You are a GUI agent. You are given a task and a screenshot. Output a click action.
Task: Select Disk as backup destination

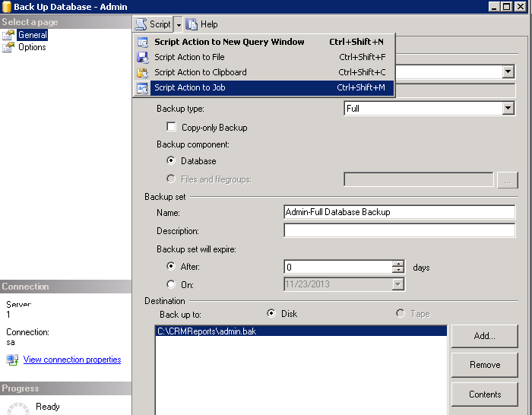point(271,313)
